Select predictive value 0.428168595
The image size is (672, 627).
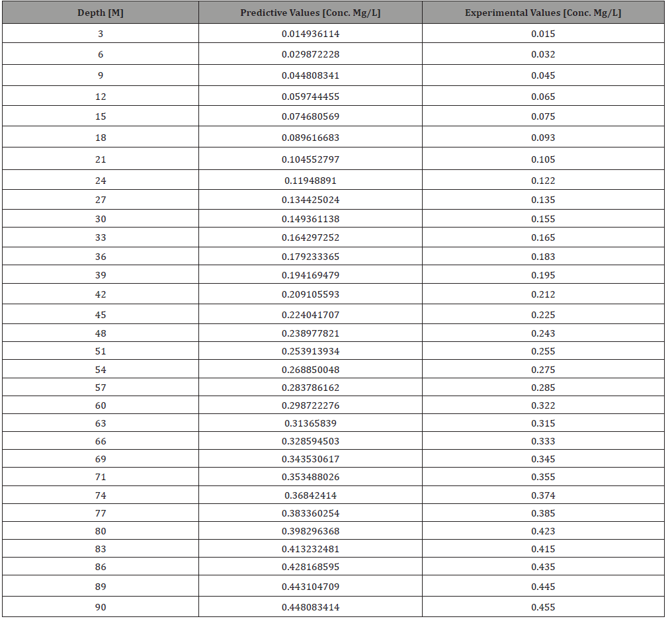(x=310, y=567)
